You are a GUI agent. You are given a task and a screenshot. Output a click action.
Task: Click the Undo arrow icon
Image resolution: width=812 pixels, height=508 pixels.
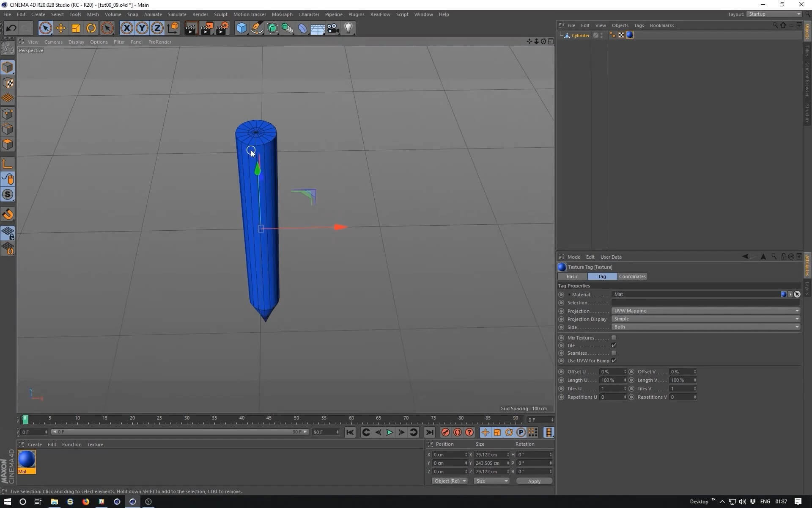tap(11, 28)
